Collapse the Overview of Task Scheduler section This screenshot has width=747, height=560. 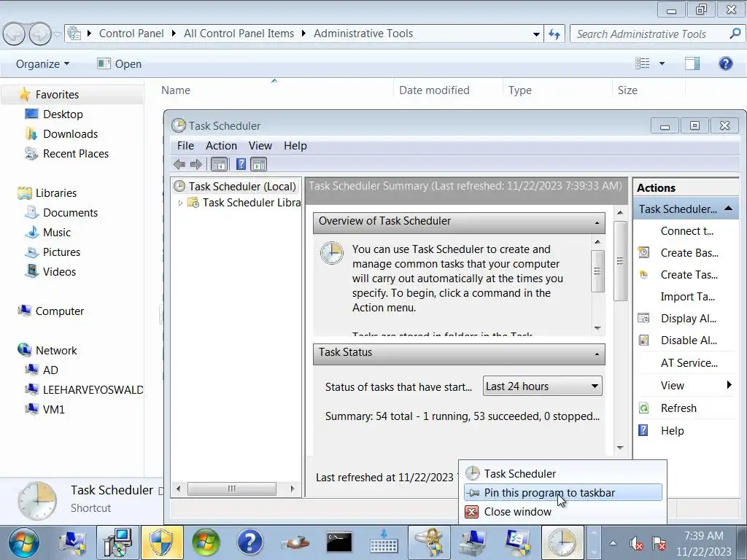pos(597,222)
